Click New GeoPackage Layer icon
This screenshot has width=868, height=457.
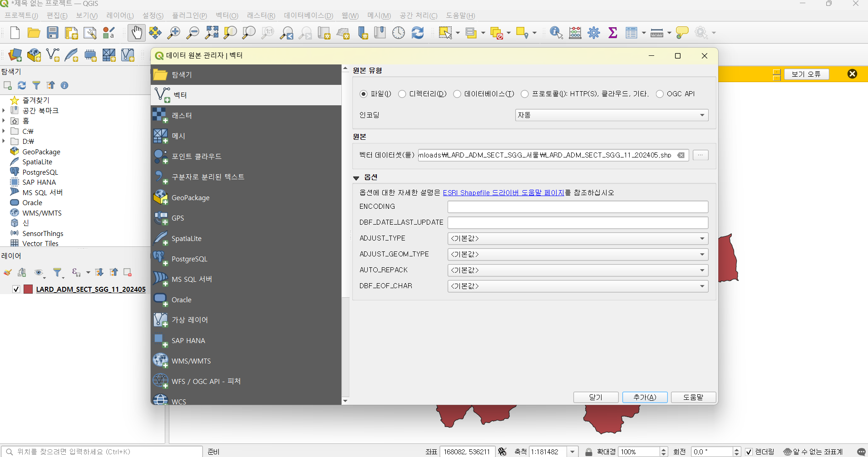pos(34,55)
